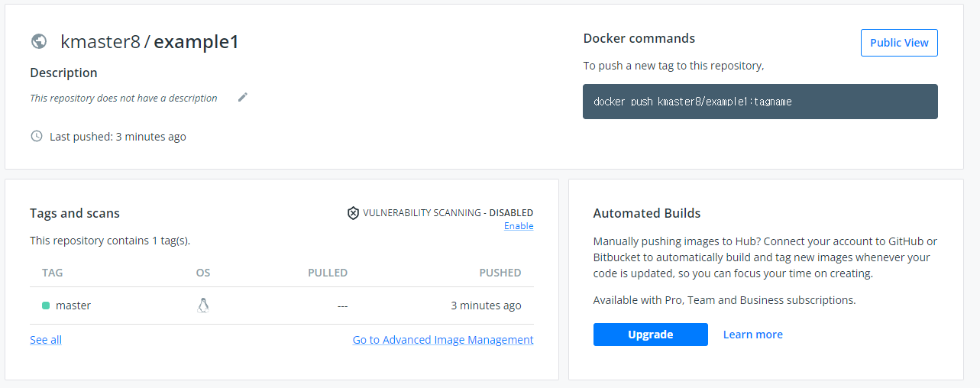This screenshot has width=980, height=388.
Task: Click the OS column header
Action: 203,273
